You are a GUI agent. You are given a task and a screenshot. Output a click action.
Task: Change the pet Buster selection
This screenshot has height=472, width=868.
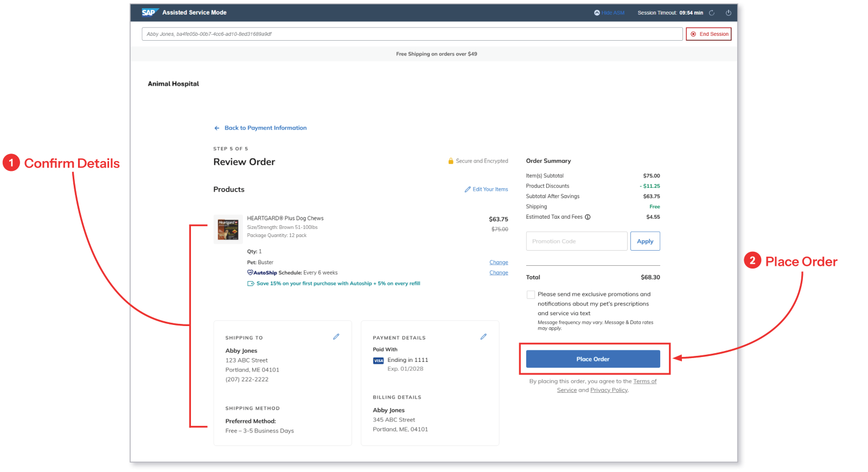tap(499, 263)
